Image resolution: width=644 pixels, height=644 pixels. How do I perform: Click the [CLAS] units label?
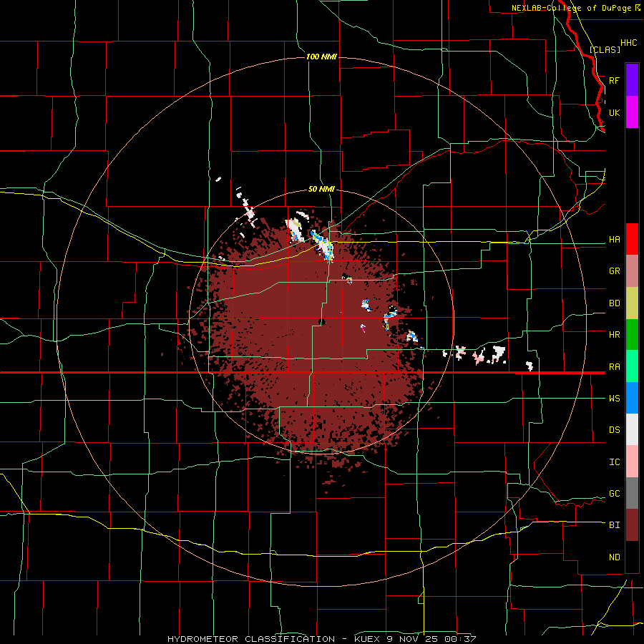pos(605,49)
